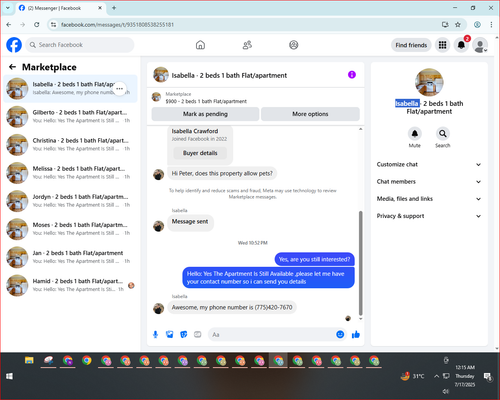
Task: Open Buyer details for Isabella Crawford
Action: (200, 153)
